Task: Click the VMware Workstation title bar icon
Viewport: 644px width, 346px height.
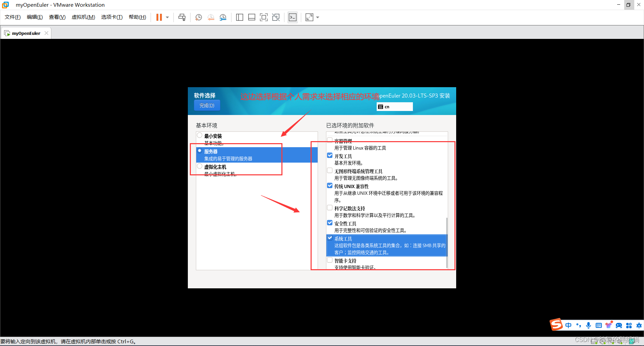Action: [6, 5]
